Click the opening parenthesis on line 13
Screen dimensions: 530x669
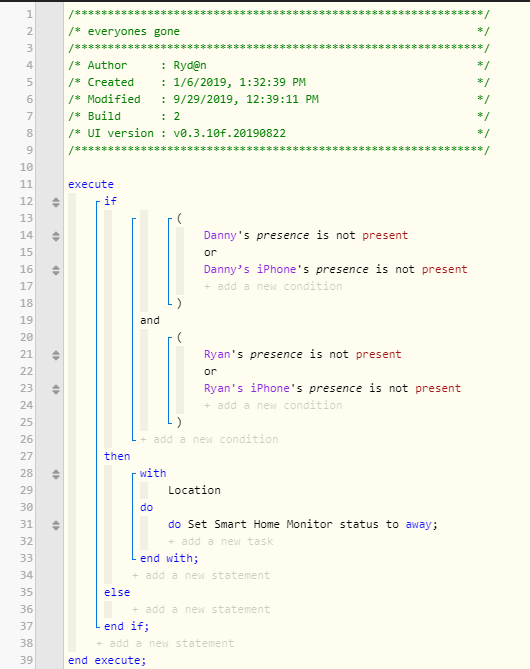tap(179, 218)
